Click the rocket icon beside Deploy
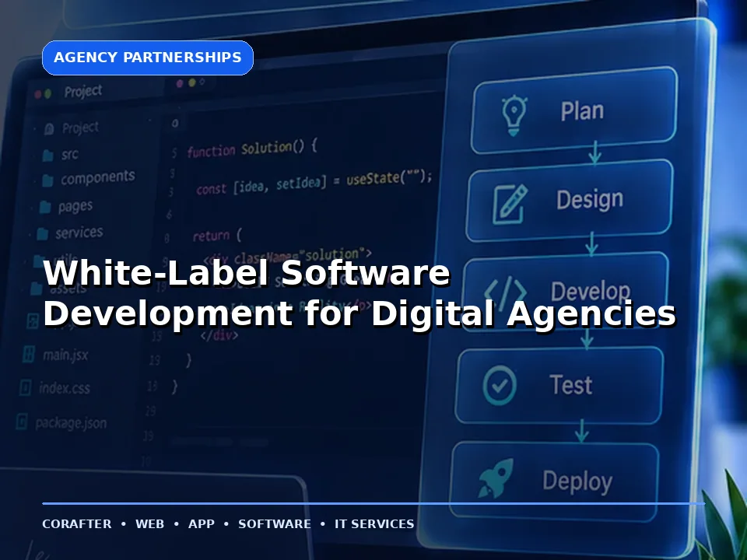Viewport: 747px width, 560px height. (x=496, y=478)
